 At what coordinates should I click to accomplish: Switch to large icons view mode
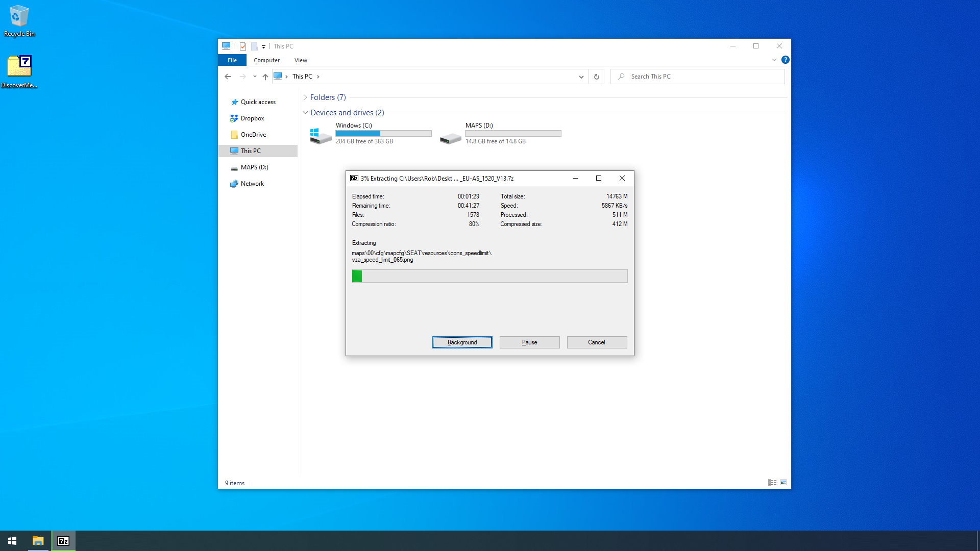[783, 483]
